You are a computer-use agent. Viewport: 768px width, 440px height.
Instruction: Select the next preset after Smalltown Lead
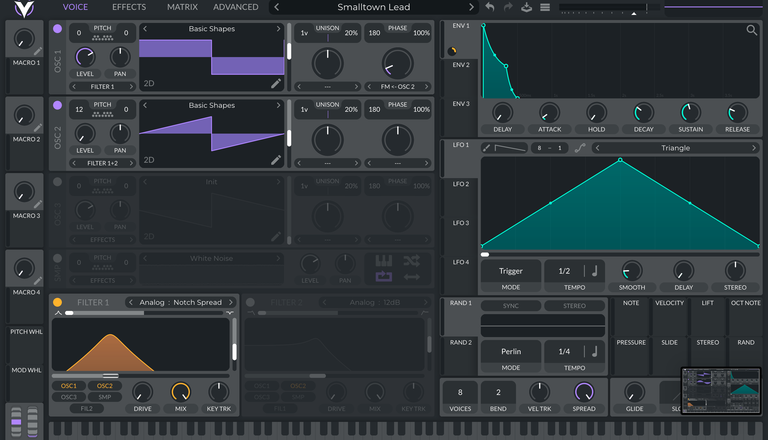pyautogui.click(x=471, y=7)
